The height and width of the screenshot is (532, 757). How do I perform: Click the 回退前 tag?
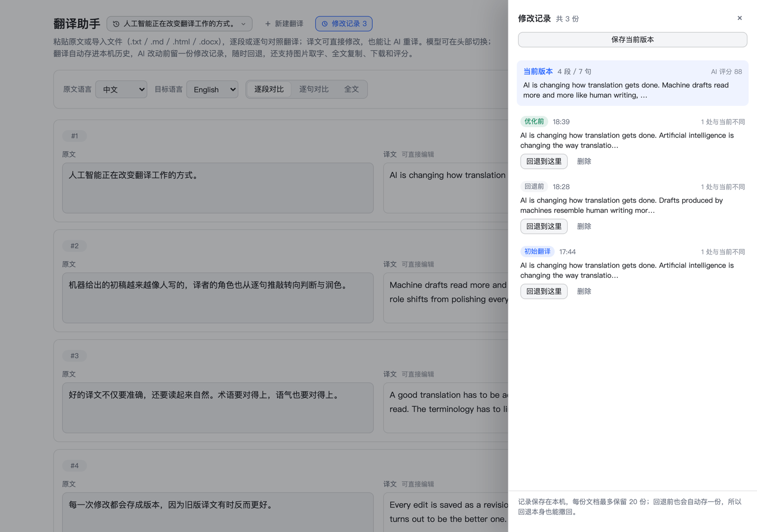pos(534,187)
